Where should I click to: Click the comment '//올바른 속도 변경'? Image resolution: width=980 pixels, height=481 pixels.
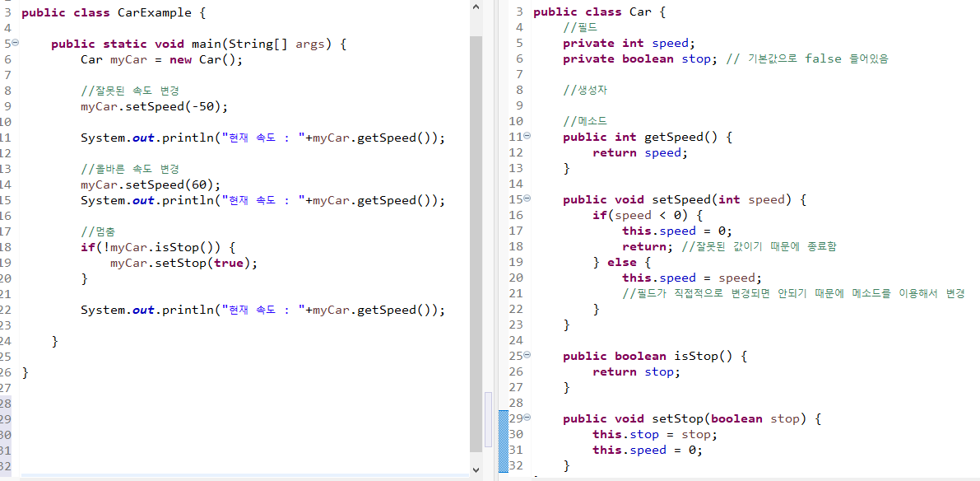click(x=129, y=169)
